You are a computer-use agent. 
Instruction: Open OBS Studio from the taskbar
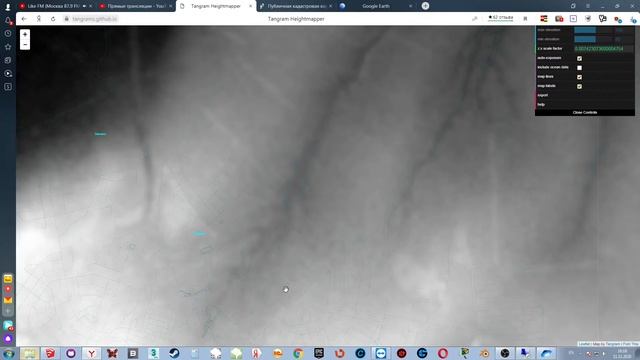[x=505, y=353]
